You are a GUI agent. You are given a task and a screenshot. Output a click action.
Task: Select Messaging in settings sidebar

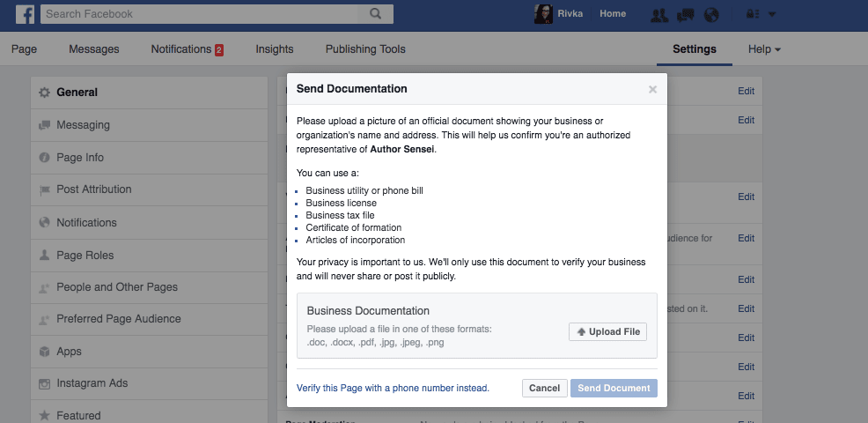149,125
